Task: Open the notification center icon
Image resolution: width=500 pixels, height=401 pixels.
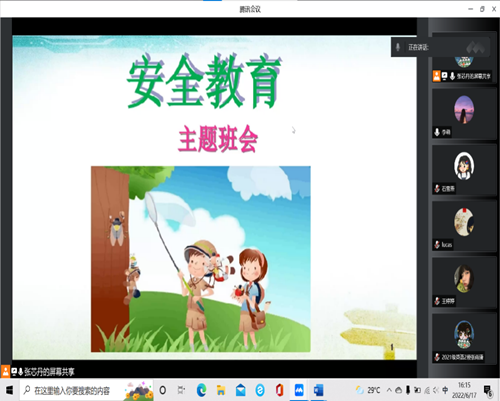Action: [x=488, y=391]
